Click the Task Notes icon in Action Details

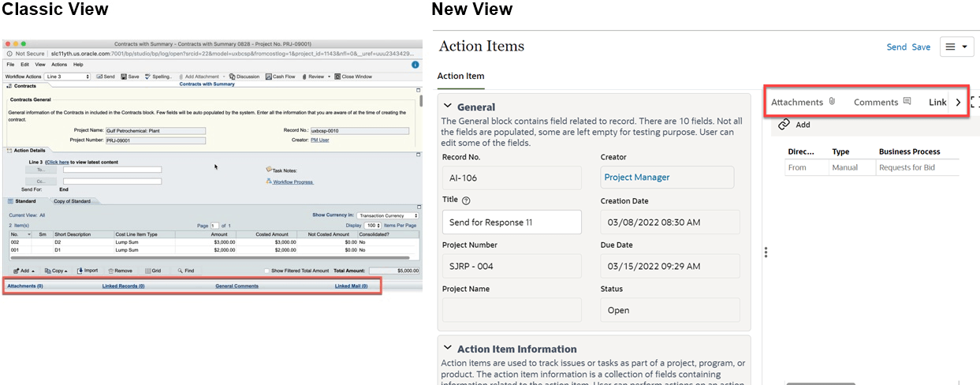270,169
